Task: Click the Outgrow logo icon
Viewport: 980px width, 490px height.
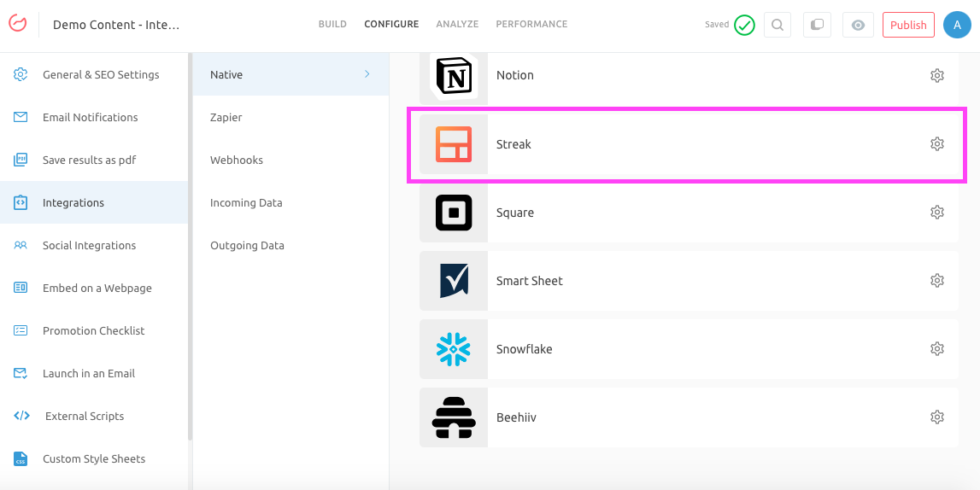Action: pos(18,24)
